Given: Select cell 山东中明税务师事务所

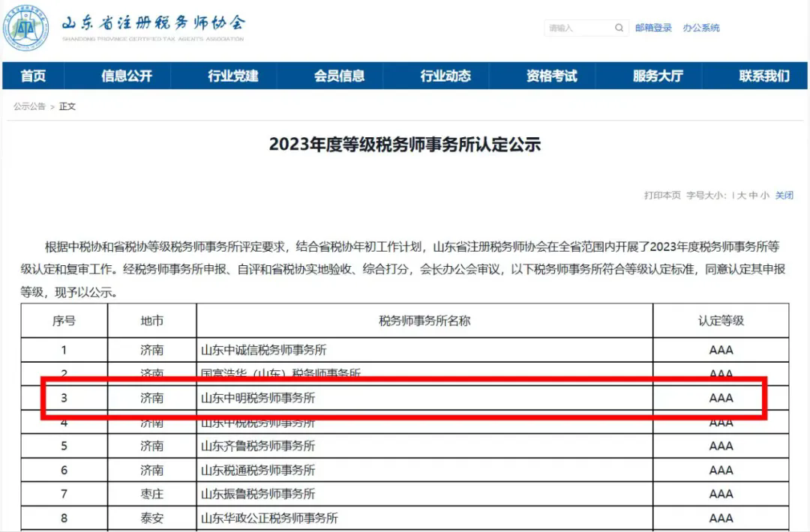Looking at the screenshot, I should (424, 398).
